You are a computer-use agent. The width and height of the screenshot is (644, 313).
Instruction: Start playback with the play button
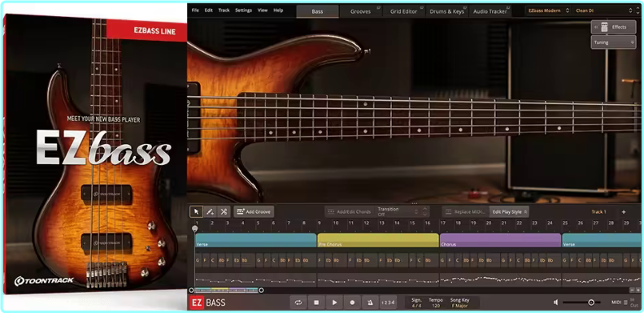(334, 302)
